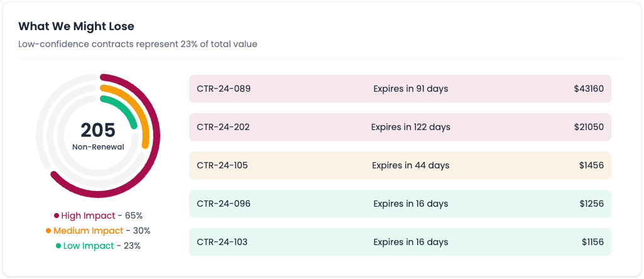Click the Expires in 91 days text
This screenshot has height=279, width=644.
[x=410, y=89]
